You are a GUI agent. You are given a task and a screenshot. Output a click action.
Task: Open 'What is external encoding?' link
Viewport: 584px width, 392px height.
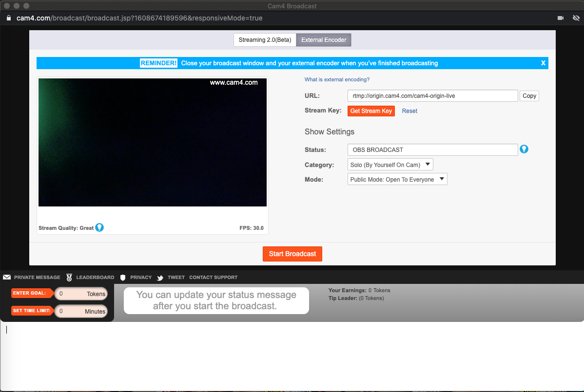pyautogui.click(x=337, y=79)
